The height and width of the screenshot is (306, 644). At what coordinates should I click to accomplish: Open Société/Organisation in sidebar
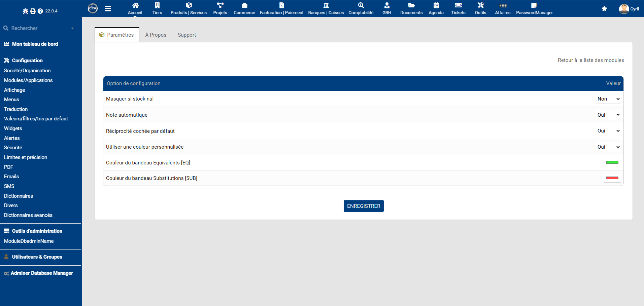27,71
